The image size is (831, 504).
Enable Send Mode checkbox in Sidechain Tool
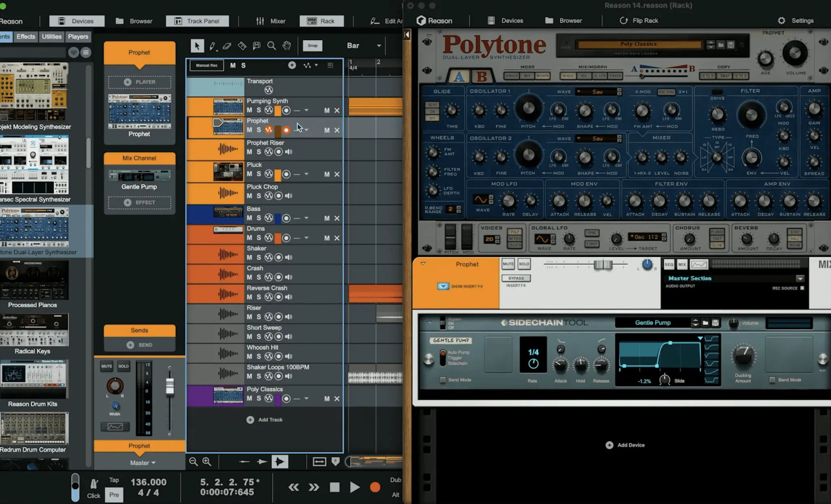pyautogui.click(x=443, y=380)
